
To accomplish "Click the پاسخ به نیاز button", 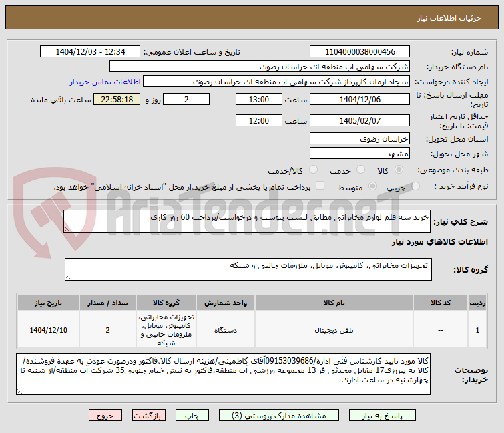I will coord(382,416).
